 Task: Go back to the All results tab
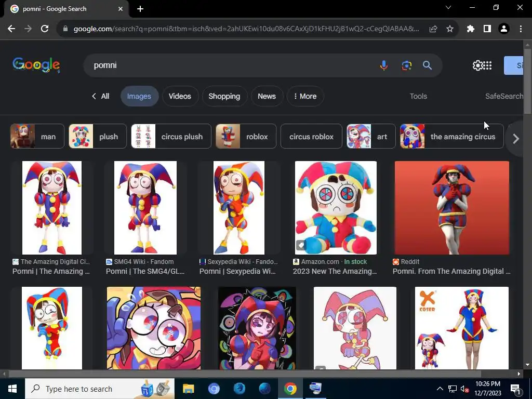point(100,96)
